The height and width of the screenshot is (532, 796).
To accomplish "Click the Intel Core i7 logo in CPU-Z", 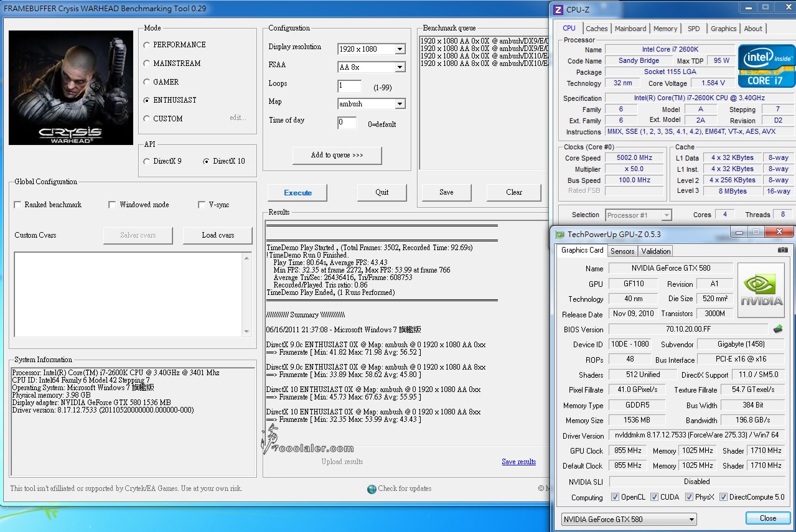I will tap(766, 65).
